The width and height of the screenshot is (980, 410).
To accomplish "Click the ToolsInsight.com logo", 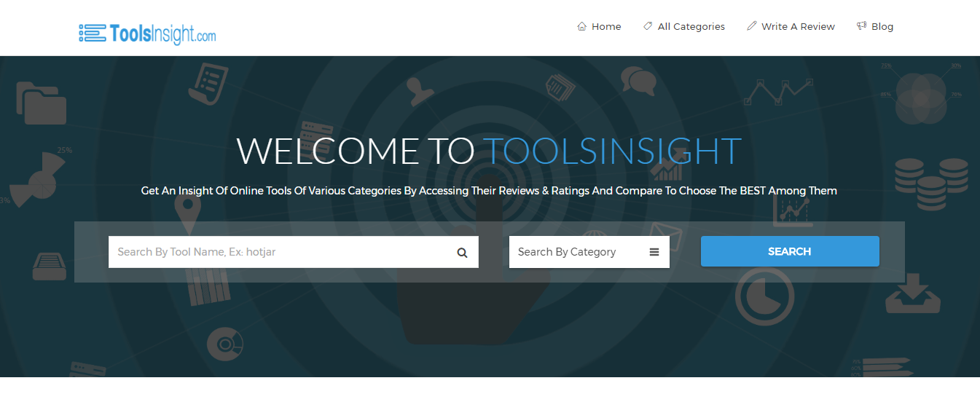I will tap(147, 33).
